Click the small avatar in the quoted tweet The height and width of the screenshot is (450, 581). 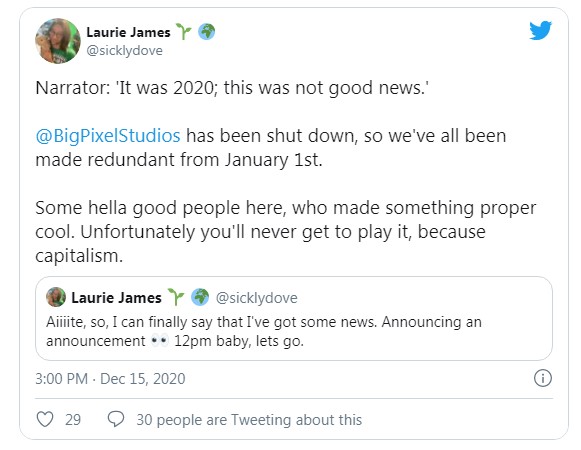[56, 297]
